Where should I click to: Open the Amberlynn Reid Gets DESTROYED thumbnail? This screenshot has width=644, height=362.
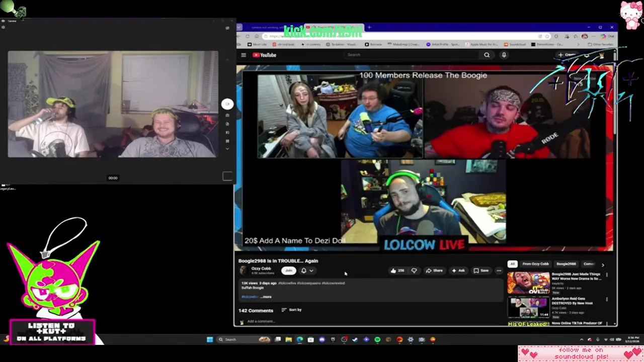[x=528, y=307]
